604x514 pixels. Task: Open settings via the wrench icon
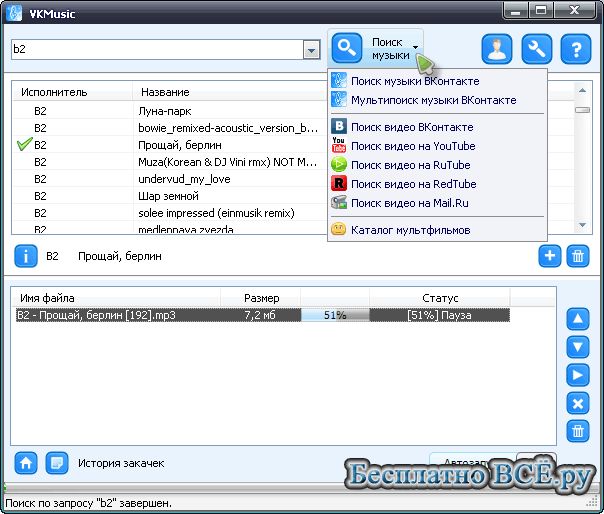click(537, 49)
